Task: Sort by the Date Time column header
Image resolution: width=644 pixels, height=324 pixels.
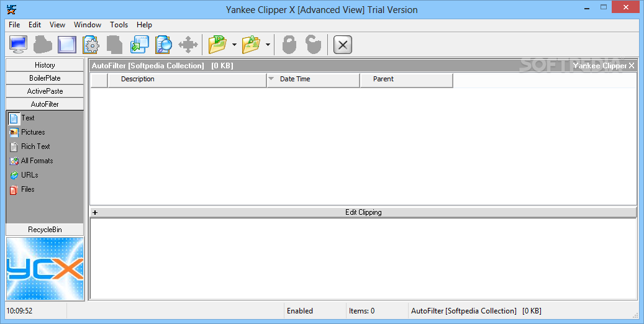Action: point(313,80)
